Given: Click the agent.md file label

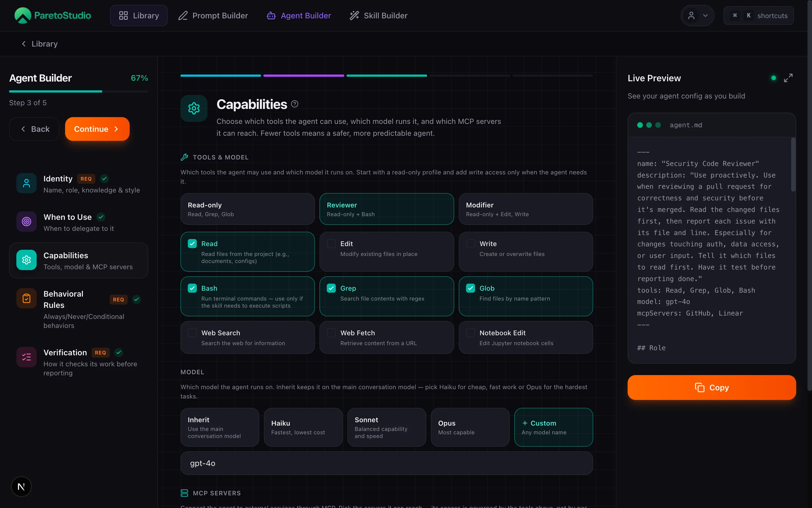Looking at the screenshot, I should point(686,125).
